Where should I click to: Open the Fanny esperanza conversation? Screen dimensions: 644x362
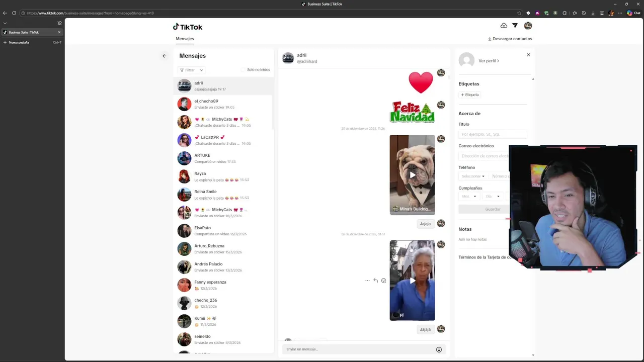tap(224, 285)
